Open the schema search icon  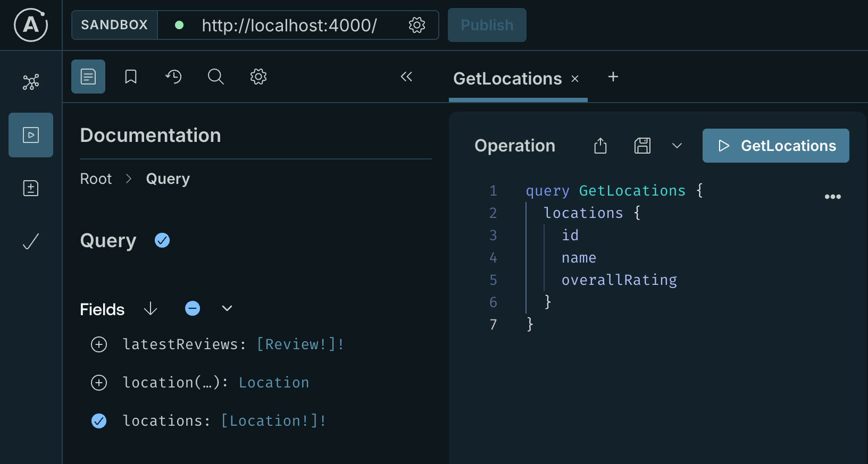(216, 77)
